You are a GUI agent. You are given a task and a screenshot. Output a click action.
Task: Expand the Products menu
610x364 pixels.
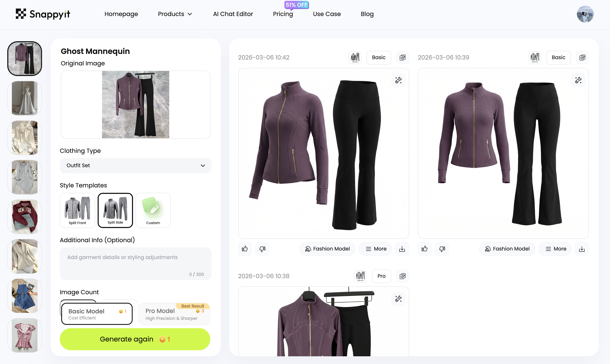(175, 14)
